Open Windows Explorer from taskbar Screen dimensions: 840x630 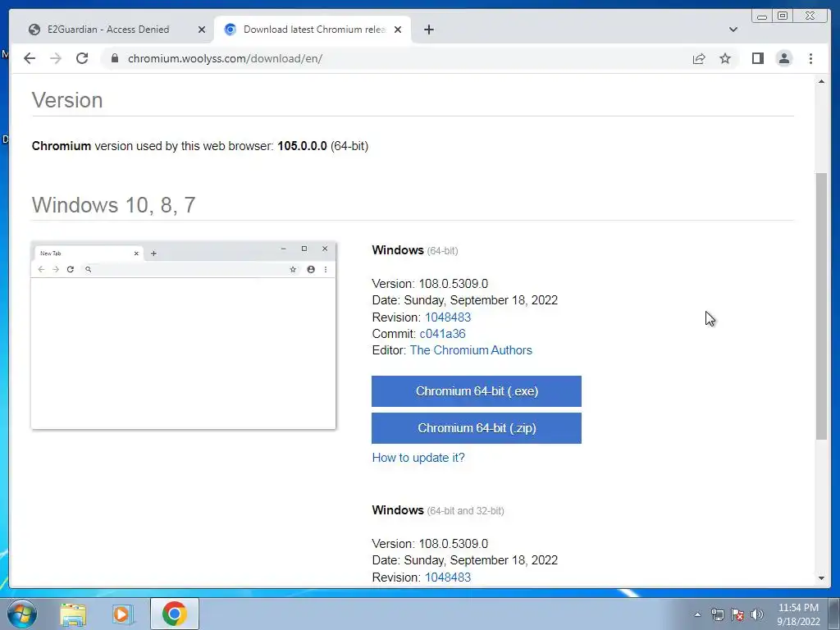coord(73,614)
